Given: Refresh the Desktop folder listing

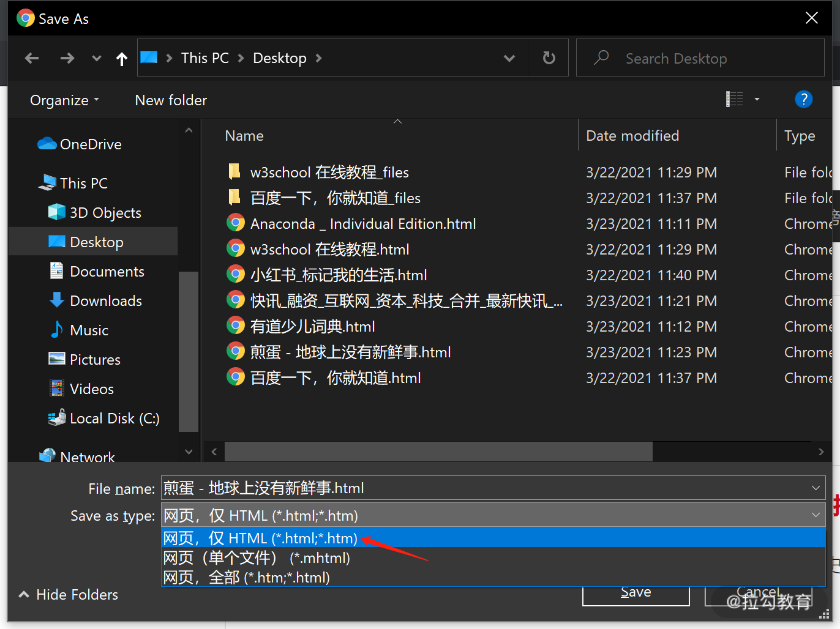Looking at the screenshot, I should [x=549, y=58].
